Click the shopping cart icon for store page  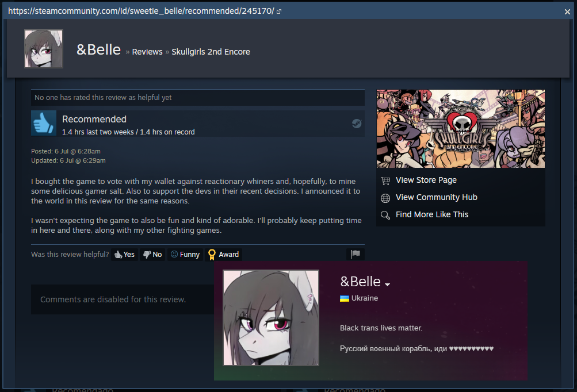point(385,180)
